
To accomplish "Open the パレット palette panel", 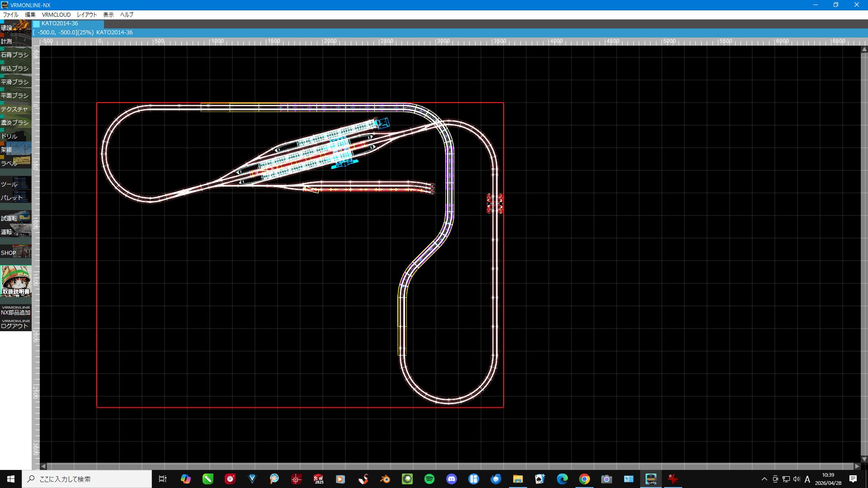I will pos(16,197).
